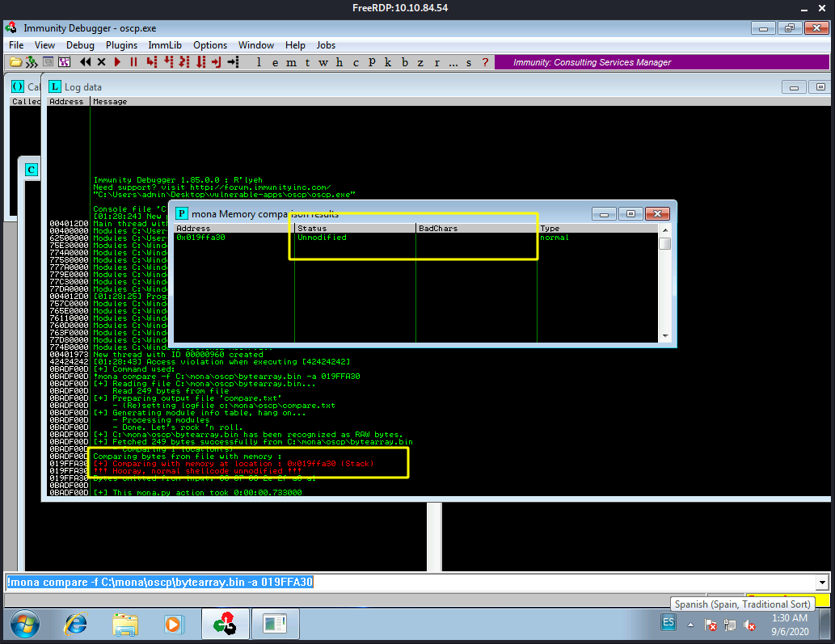The height and width of the screenshot is (644, 835).
Task: Click the Step into toolbar icon
Action: (152, 62)
